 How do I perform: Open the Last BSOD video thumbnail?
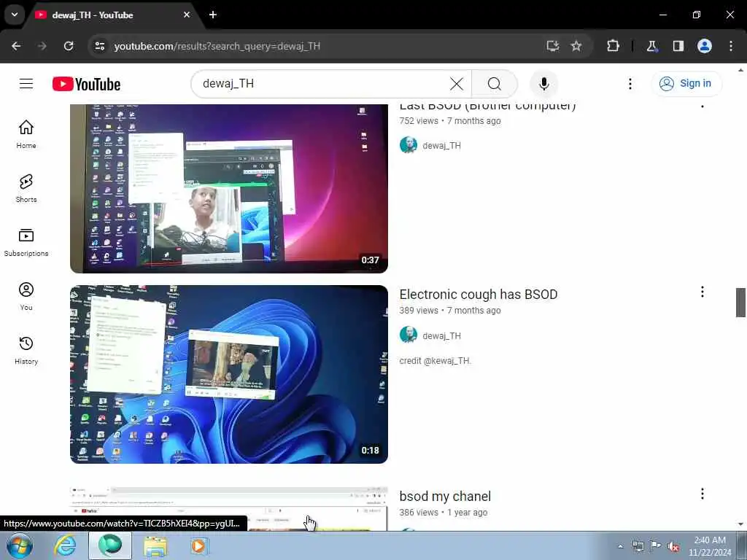click(x=229, y=189)
